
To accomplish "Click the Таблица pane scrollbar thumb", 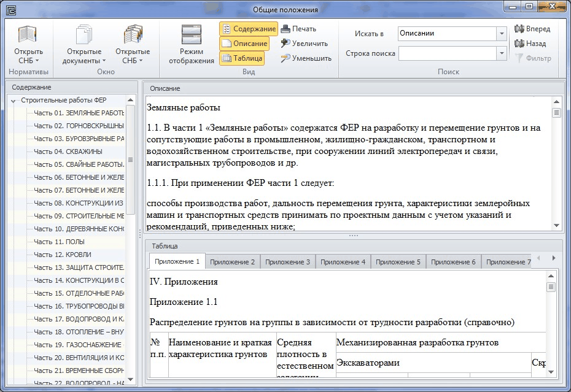I will pyautogui.click(x=551, y=287).
